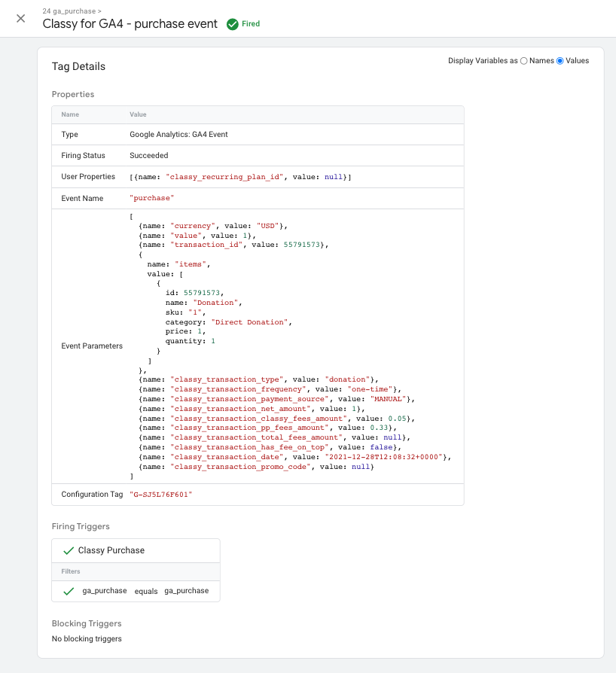Select the Values radio button
The height and width of the screenshot is (673, 616).
(x=560, y=61)
